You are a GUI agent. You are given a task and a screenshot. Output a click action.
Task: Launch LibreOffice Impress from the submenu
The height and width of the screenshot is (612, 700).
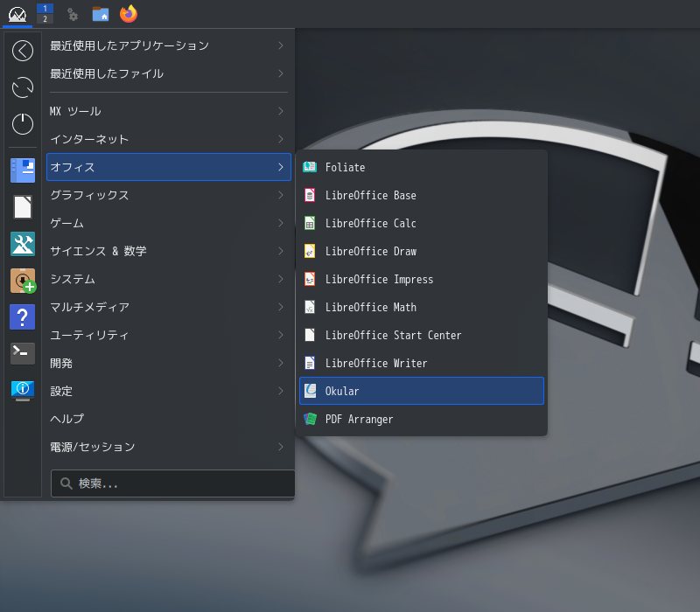pyautogui.click(x=422, y=279)
